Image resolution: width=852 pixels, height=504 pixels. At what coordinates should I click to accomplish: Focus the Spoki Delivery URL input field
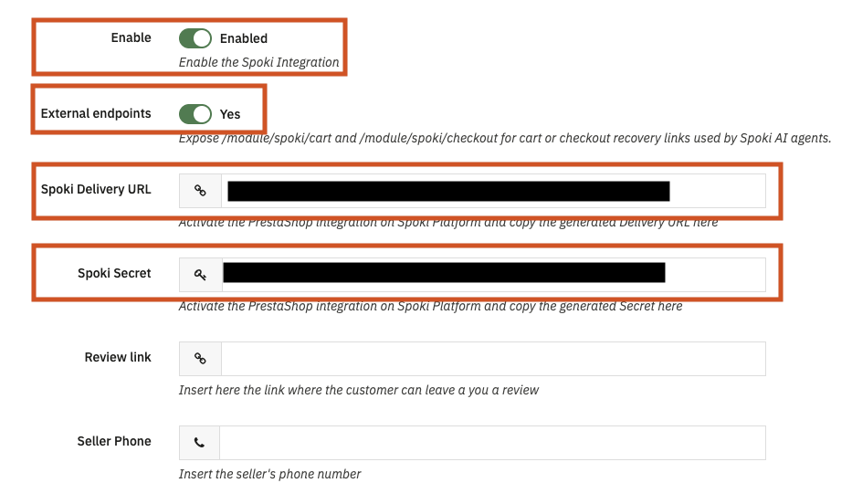point(493,191)
